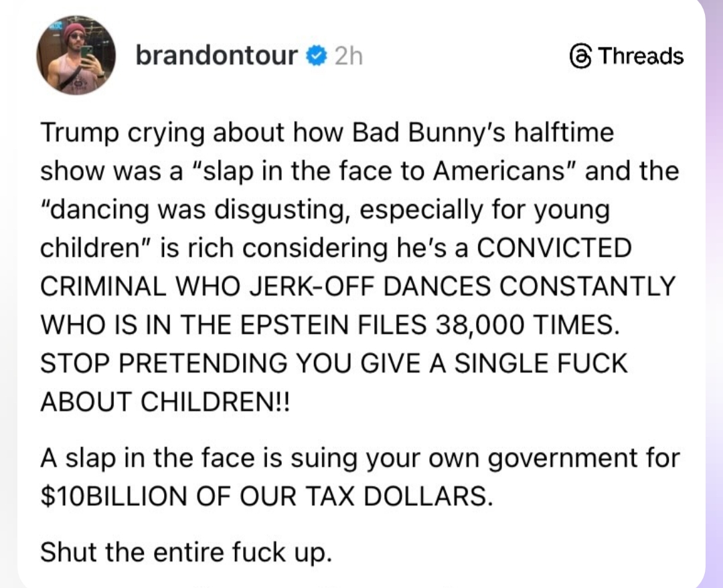The image size is (723, 588).
Task: Click the word CONVICTED in the post
Action: [552, 248]
